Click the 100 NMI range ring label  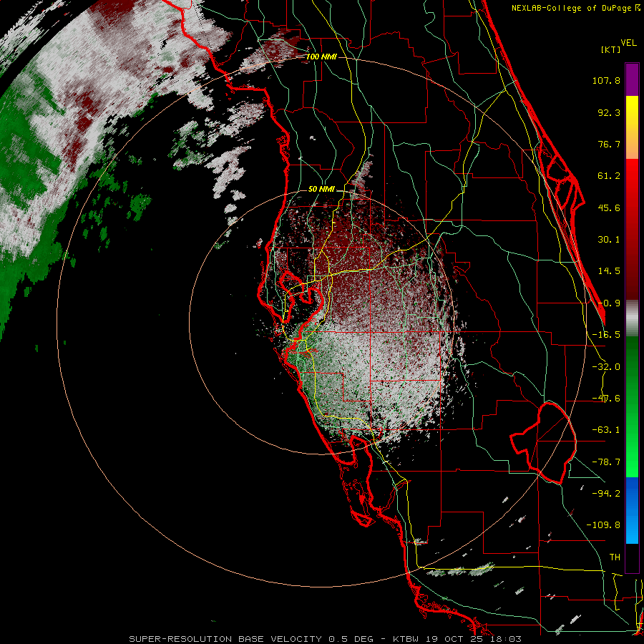[321, 57]
